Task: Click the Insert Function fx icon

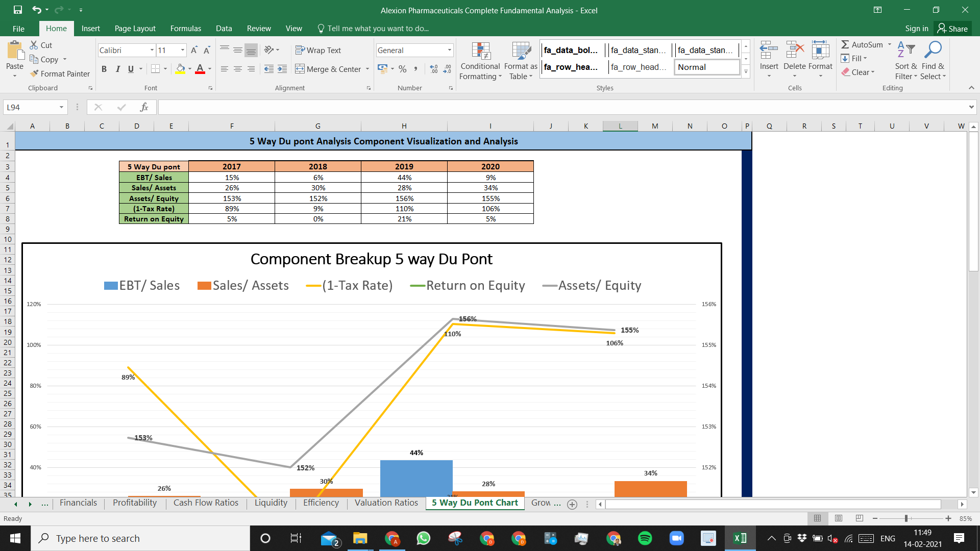Action: point(144,107)
